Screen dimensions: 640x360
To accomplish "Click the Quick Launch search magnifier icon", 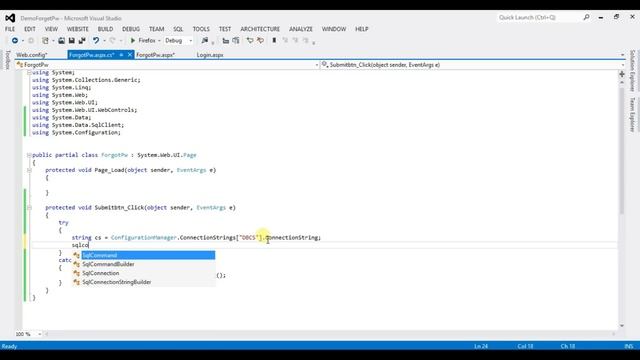I will click(x=587, y=17).
